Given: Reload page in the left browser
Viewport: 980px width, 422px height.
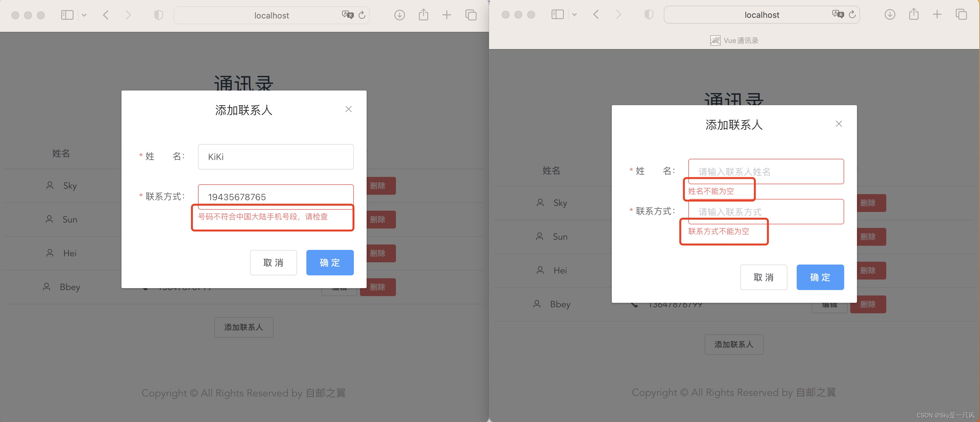Looking at the screenshot, I should [362, 15].
